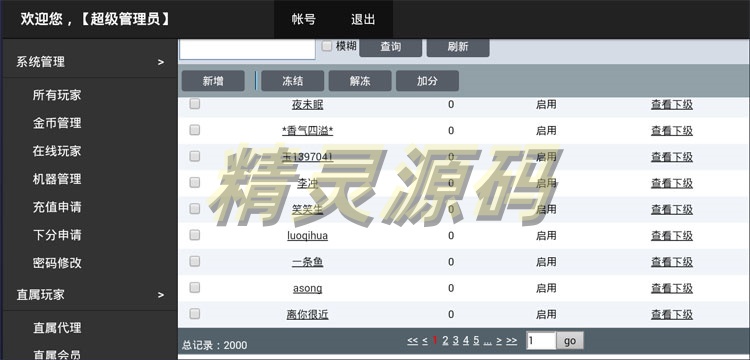Click the 总记录：2000 total text
Screen dimensions: 750x360
click(214, 345)
